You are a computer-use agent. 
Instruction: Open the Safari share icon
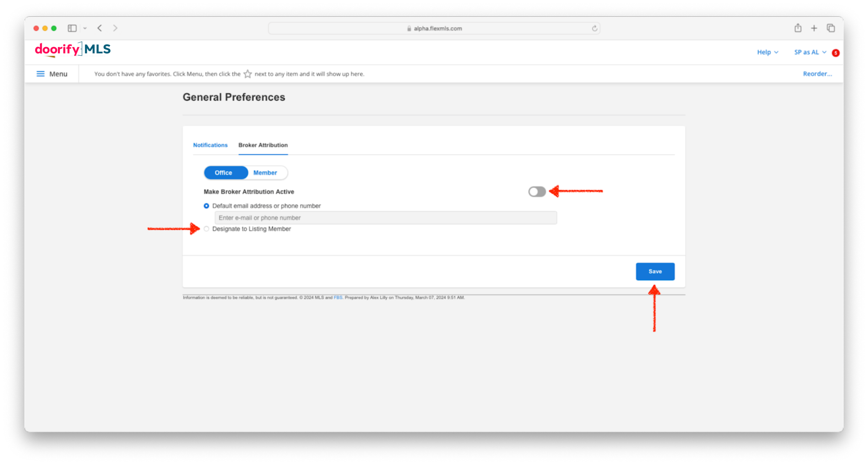(798, 28)
